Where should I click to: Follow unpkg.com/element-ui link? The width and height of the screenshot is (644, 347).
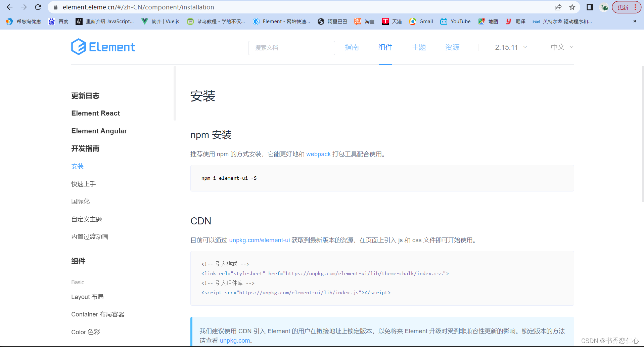pyautogui.click(x=259, y=240)
